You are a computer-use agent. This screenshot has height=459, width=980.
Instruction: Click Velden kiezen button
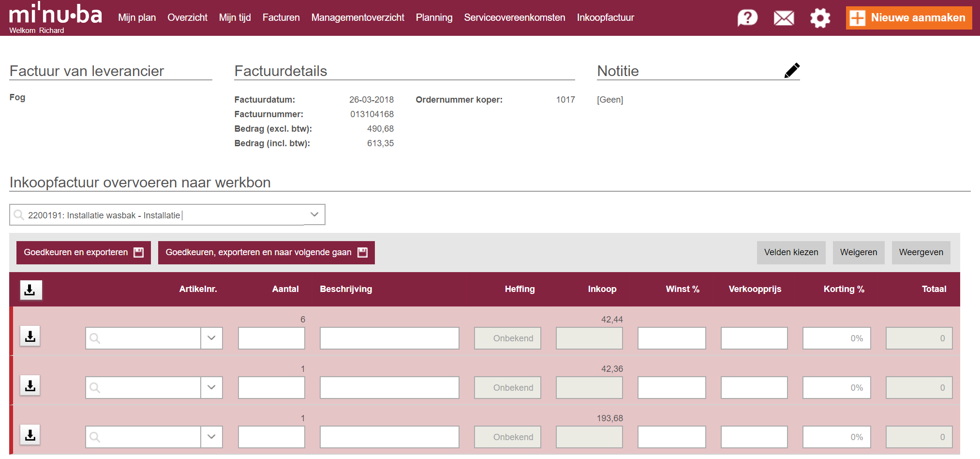pyautogui.click(x=791, y=252)
